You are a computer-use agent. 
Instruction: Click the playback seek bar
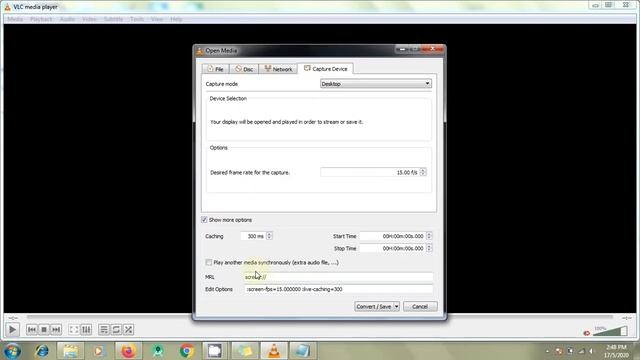click(320, 317)
